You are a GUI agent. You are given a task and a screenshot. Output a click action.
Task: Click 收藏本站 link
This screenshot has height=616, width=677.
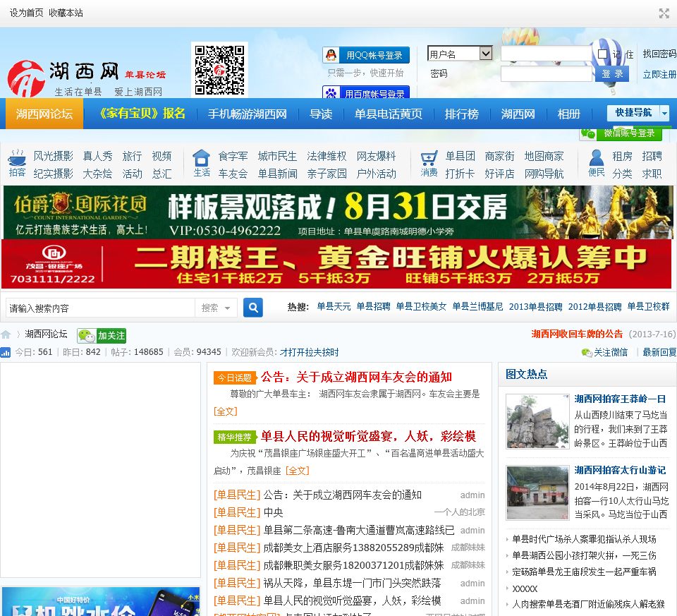[x=66, y=13]
